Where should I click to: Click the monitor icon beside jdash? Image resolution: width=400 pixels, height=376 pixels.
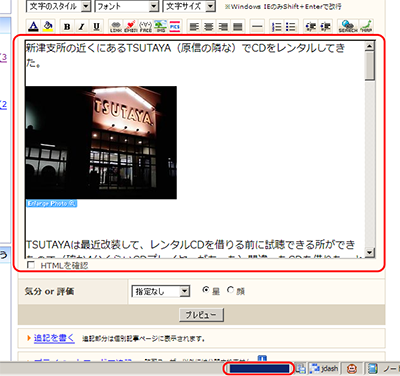[301, 369]
